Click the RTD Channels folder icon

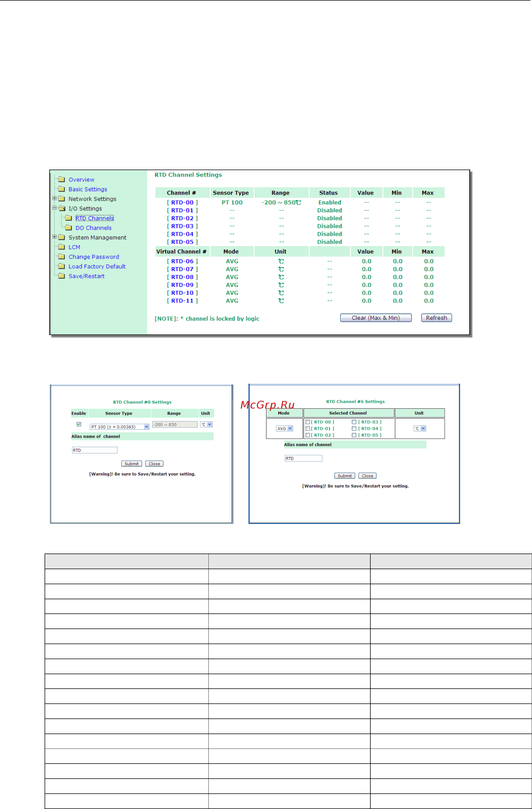[68, 218]
